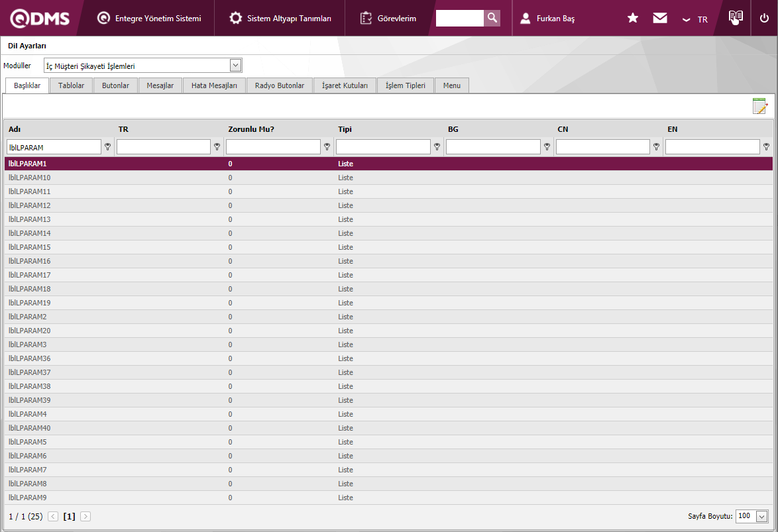The image size is (778, 532).
Task: Open the Modüller dropdown
Action: [235, 66]
